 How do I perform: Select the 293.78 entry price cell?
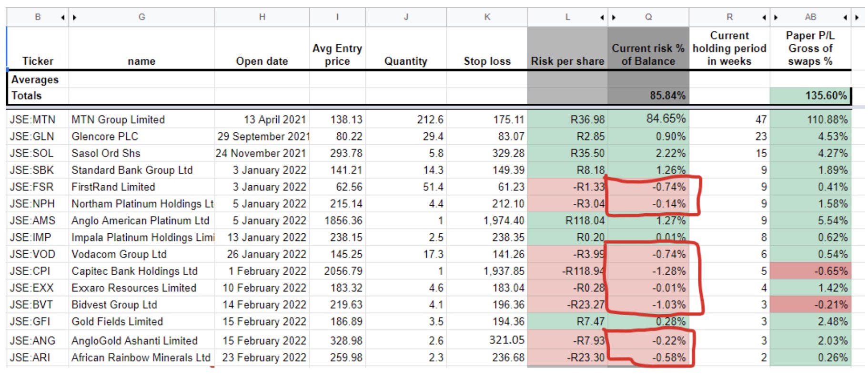[x=337, y=153]
